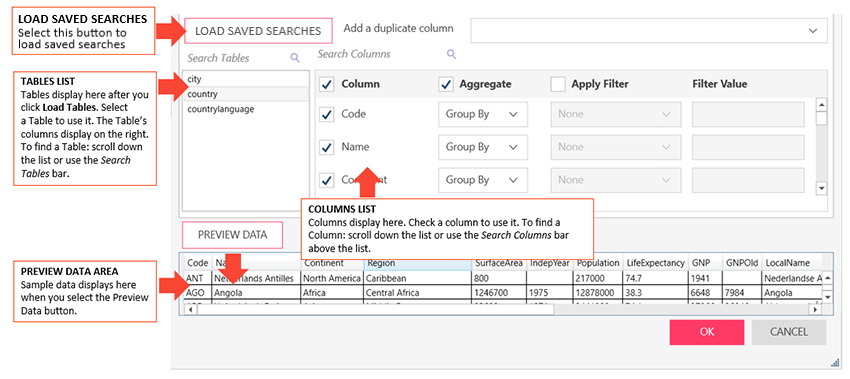
Task: Click the preview grid scroll-left arrow
Action: (x=191, y=310)
